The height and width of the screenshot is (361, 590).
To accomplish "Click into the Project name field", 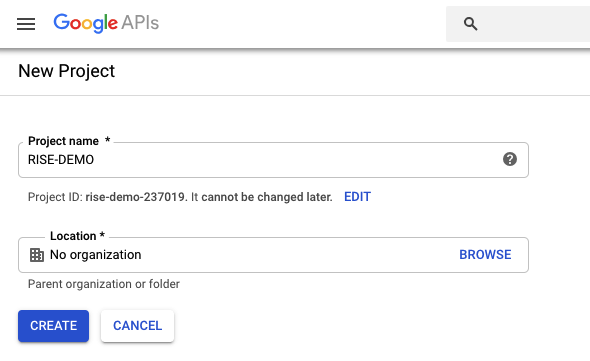I will point(273,160).
